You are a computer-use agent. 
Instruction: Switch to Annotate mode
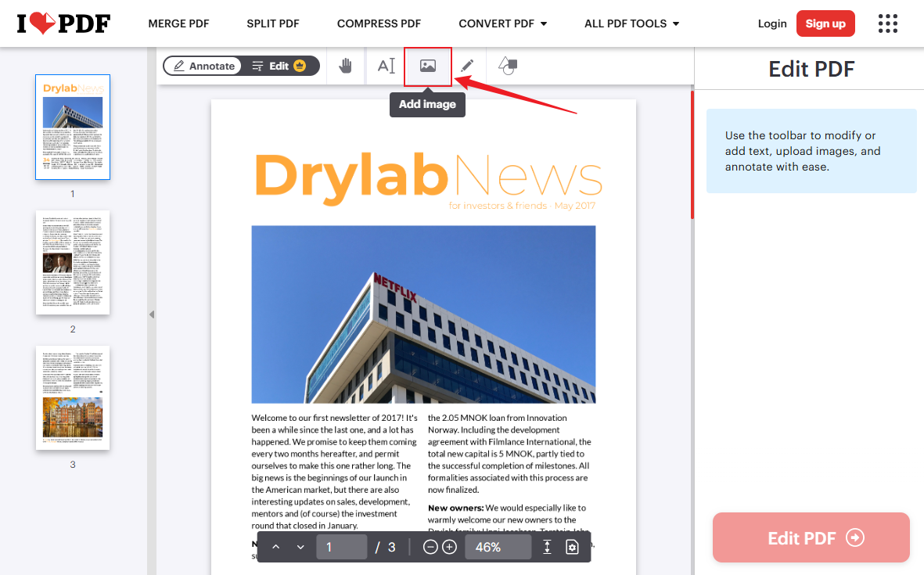(x=203, y=66)
